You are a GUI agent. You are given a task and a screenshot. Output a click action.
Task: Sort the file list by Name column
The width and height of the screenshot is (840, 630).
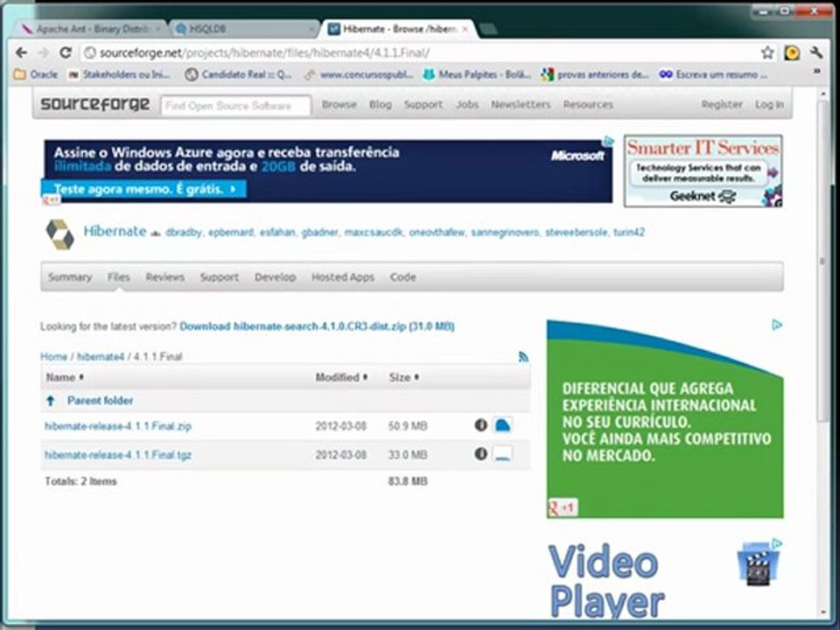65,377
